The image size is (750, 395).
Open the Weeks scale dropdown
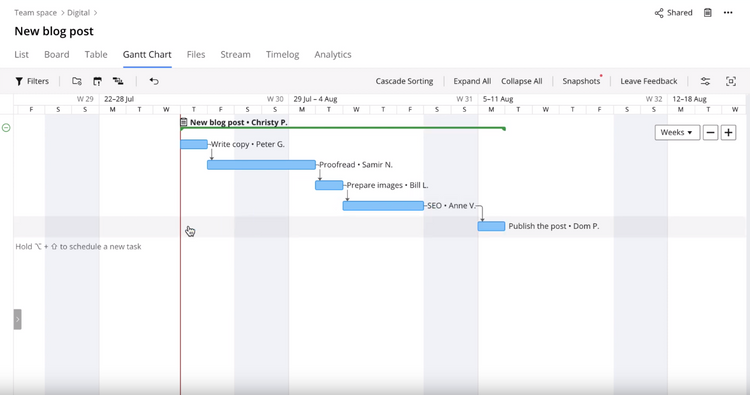(677, 132)
